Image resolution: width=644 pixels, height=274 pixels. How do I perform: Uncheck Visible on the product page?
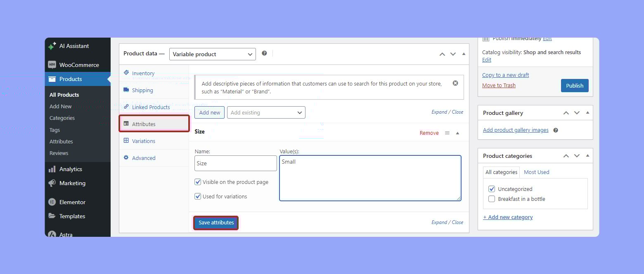pos(198,182)
